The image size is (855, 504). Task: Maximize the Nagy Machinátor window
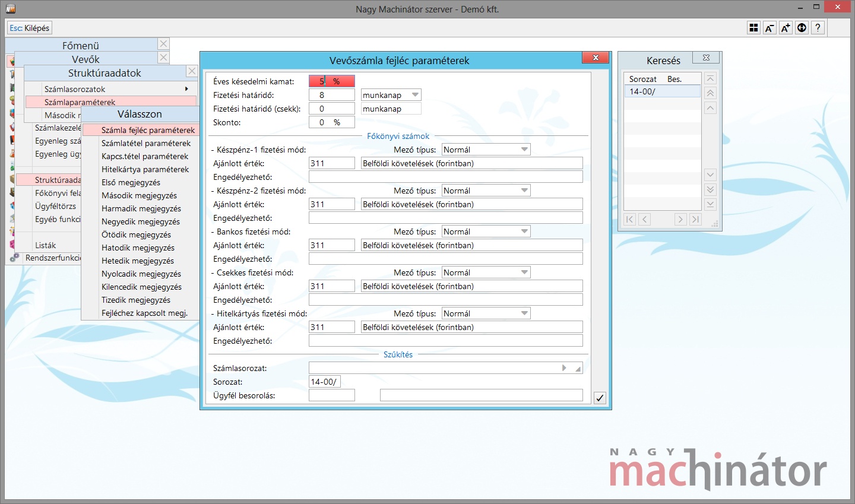pyautogui.click(x=816, y=7)
